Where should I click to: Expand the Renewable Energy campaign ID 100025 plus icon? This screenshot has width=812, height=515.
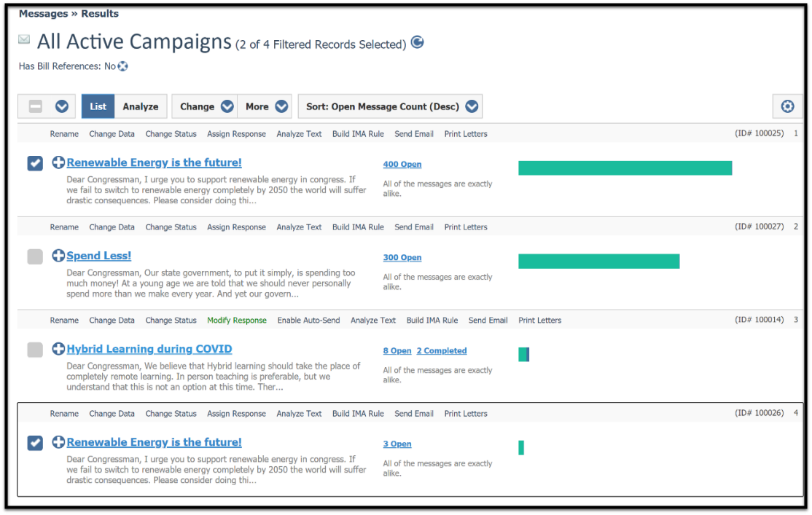[58, 162]
